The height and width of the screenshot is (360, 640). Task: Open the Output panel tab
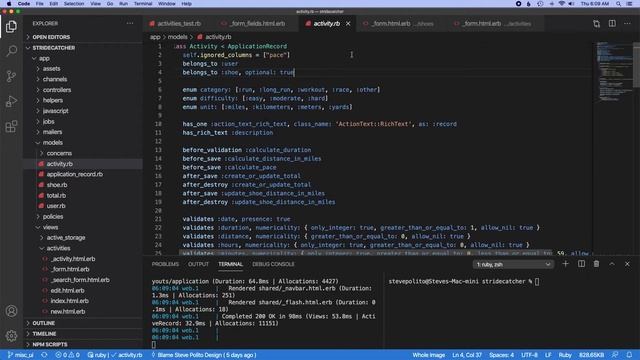tap(198, 264)
